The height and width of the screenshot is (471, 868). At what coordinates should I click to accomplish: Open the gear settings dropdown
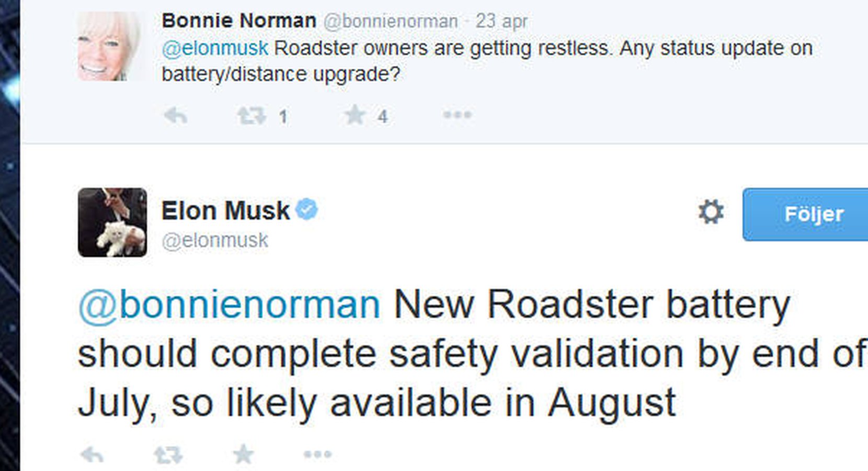tap(711, 212)
